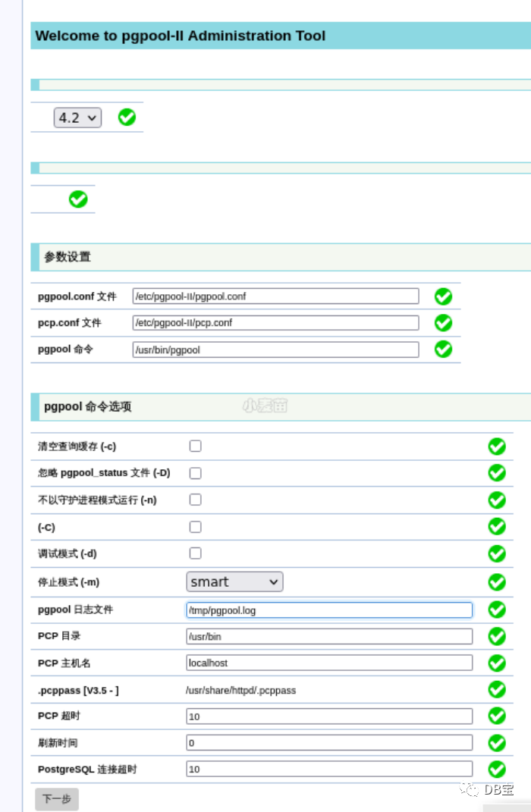Click green check for PostgreSQL connect timeout
531x812 pixels.
pos(497,770)
